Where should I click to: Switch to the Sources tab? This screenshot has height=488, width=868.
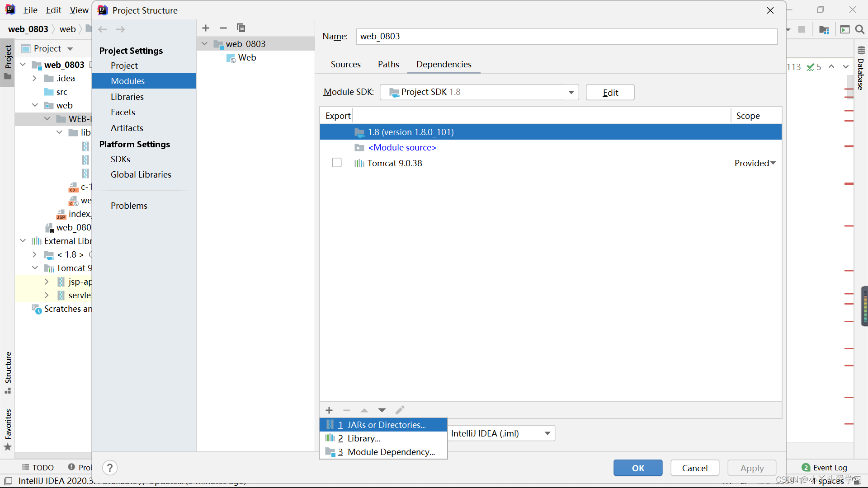click(x=345, y=64)
